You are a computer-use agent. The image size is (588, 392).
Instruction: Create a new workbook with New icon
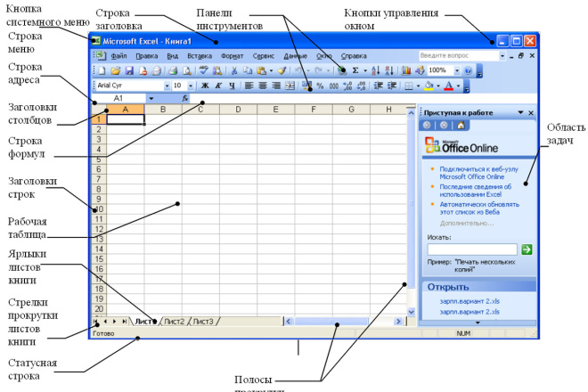(102, 70)
